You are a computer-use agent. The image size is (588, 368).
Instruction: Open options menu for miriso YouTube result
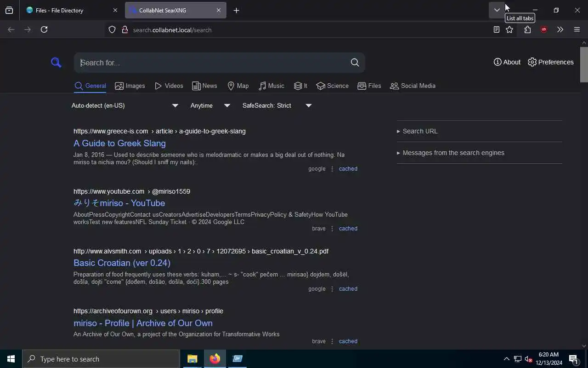332,229
